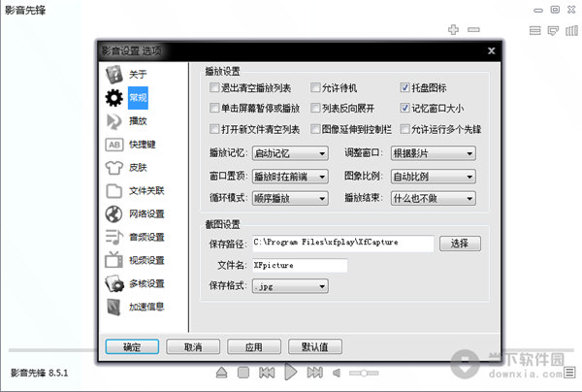Enable 允许运行多个先锋 checkbox
582x392 pixels.
point(404,129)
